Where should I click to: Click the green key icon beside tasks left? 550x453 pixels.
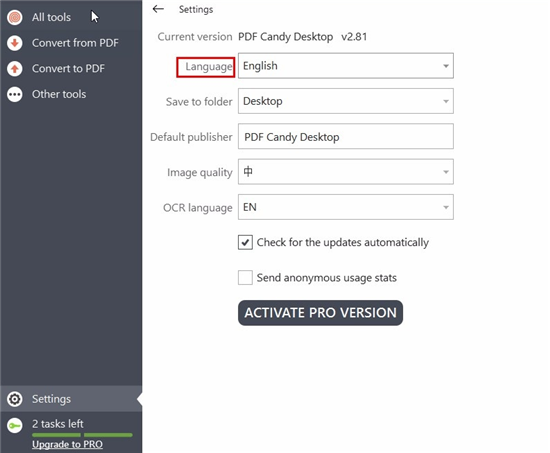point(15,425)
